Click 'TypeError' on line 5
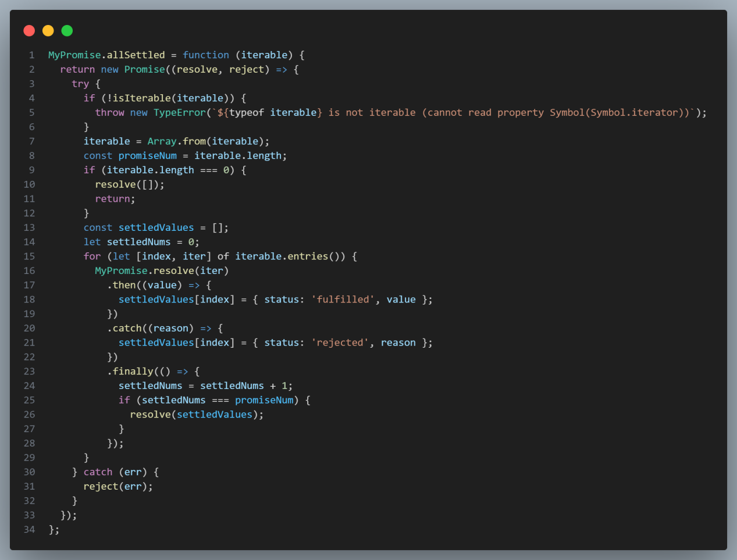Screen dimensions: 737x560 [x=180, y=112]
